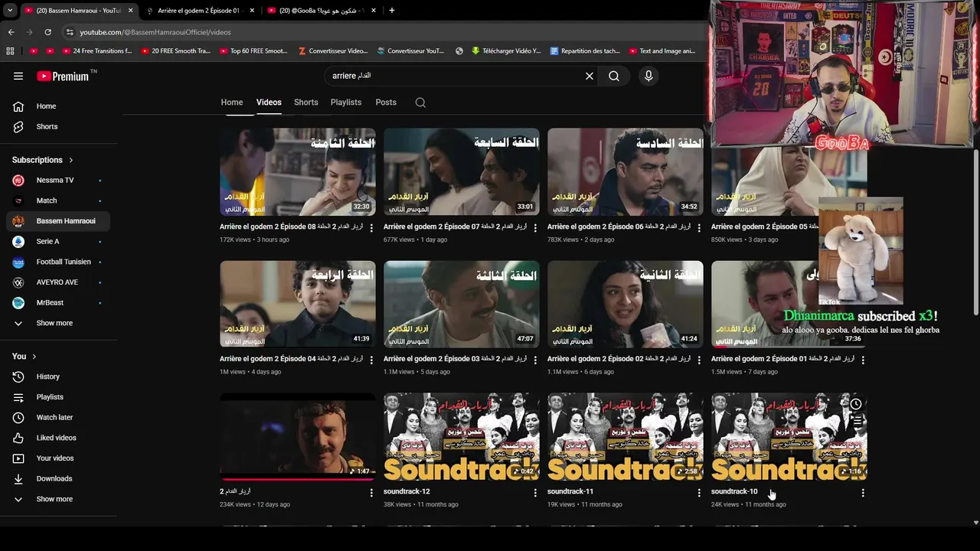Open 'Text and Image ani...' bookmark

point(661,51)
